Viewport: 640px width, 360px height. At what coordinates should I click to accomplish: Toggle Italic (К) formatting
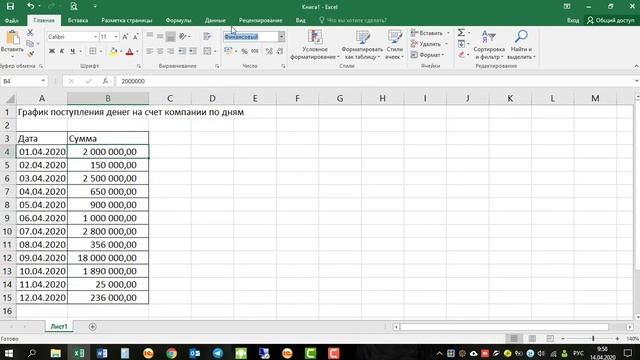[x=62, y=51]
